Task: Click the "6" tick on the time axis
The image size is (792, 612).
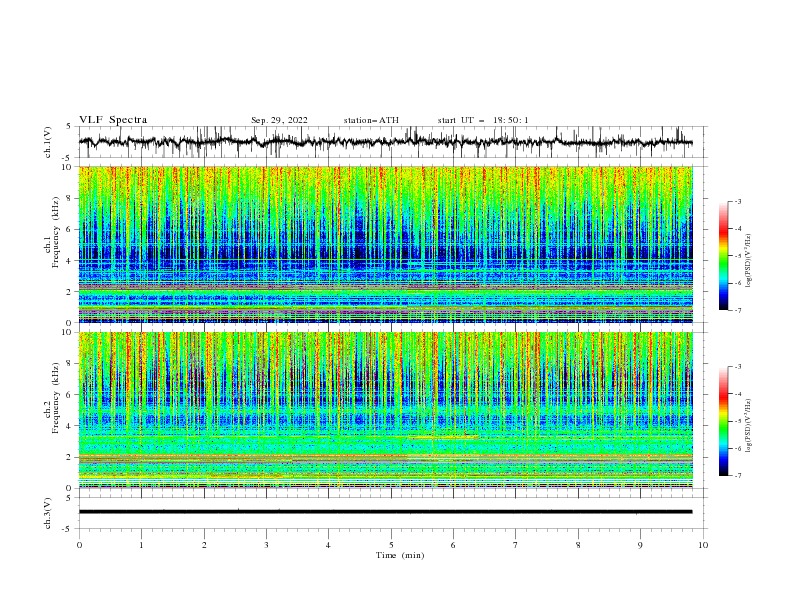Action: tap(453, 545)
